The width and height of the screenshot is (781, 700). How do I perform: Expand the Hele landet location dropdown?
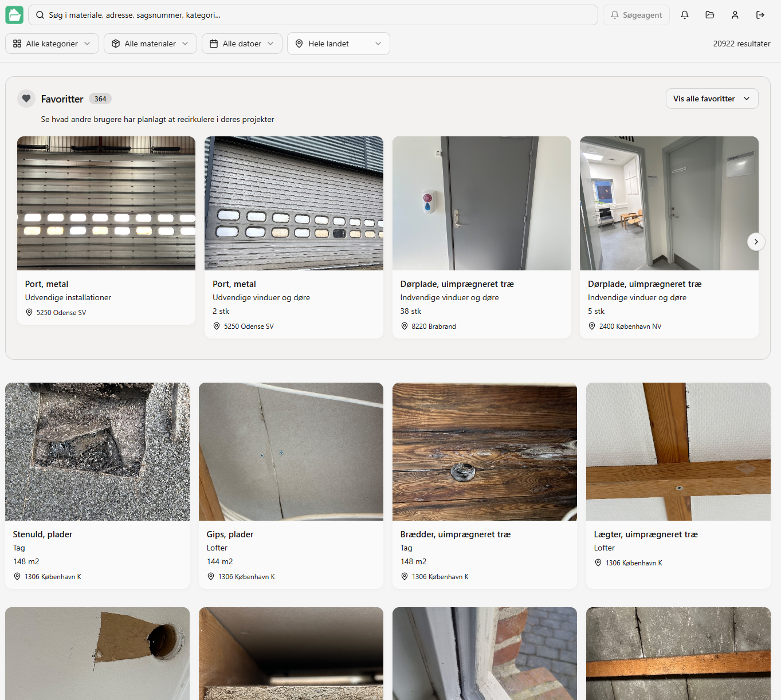pos(338,44)
